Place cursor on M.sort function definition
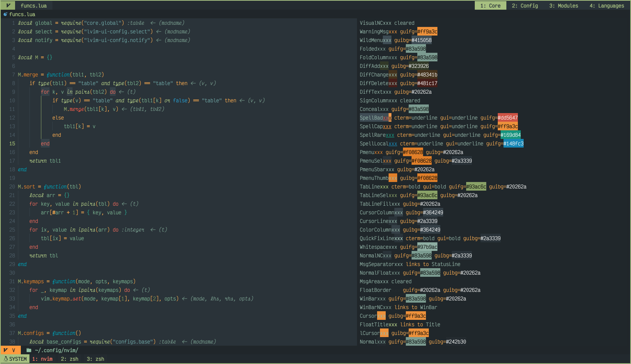The width and height of the screenshot is (631, 364). pos(50,187)
